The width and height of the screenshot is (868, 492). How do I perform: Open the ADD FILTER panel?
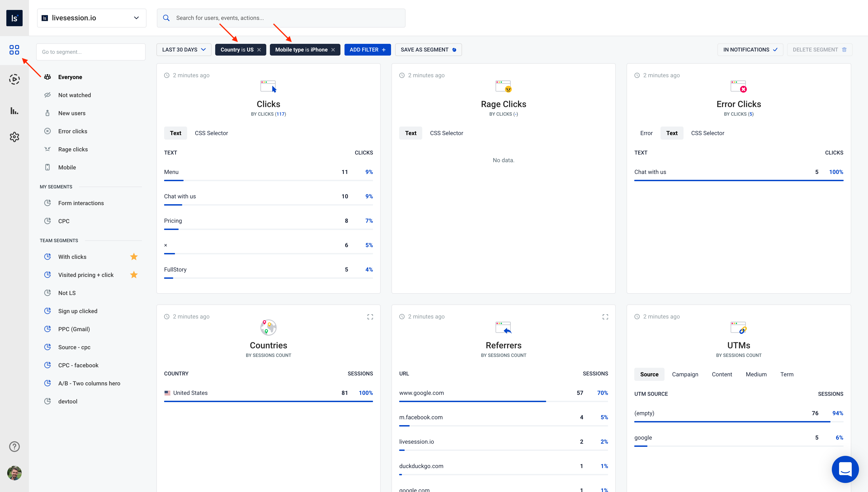click(x=368, y=49)
